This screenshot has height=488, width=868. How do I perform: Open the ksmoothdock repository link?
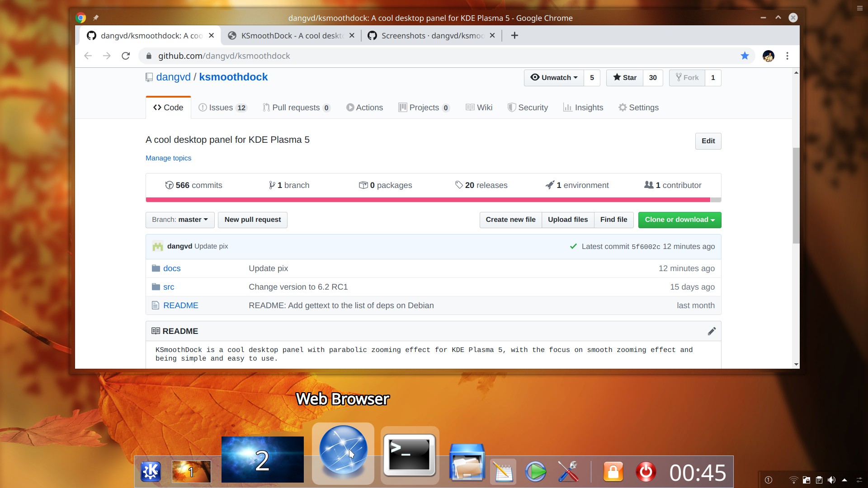click(x=233, y=77)
